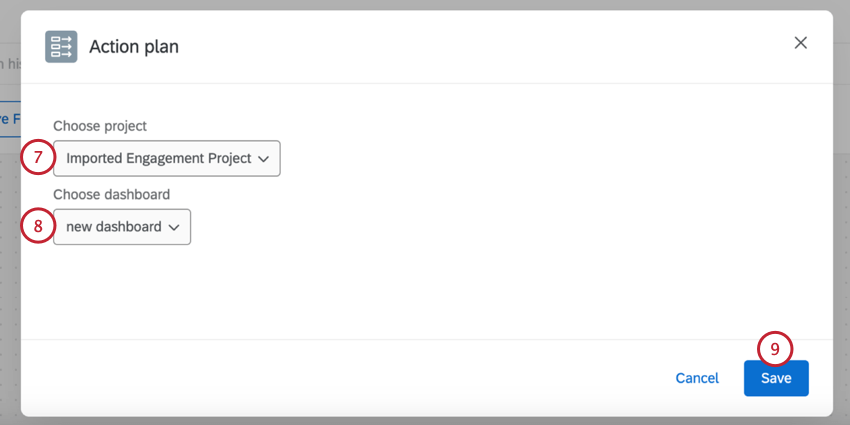Click the empty dialog body below dashboard dropdown
The width and height of the screenshot is (850, 425).
click(400, 290)
